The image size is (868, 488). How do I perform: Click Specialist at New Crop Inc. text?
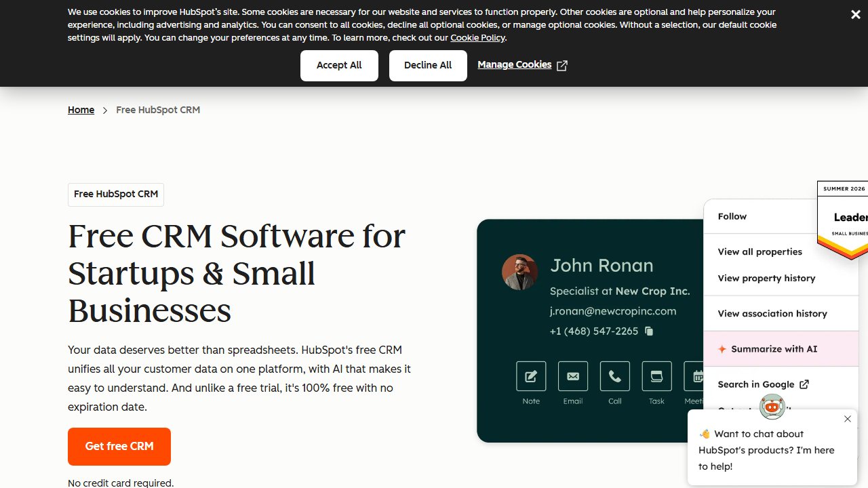tap(620, 291)
